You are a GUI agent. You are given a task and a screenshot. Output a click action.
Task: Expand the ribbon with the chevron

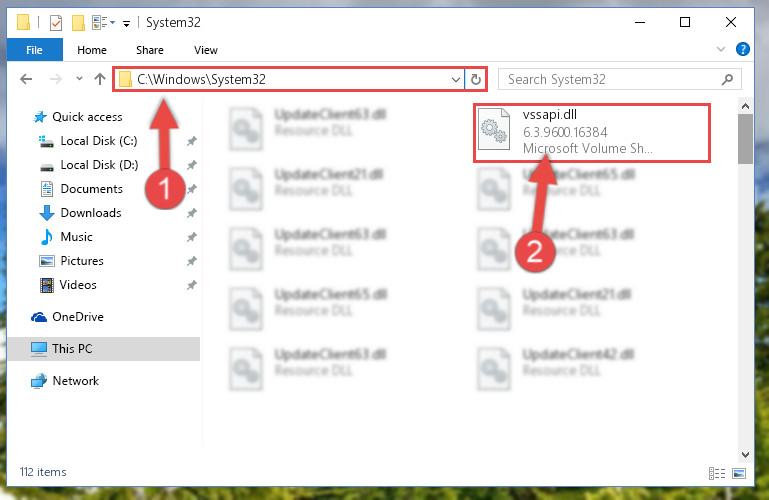(x=720, y=49)
